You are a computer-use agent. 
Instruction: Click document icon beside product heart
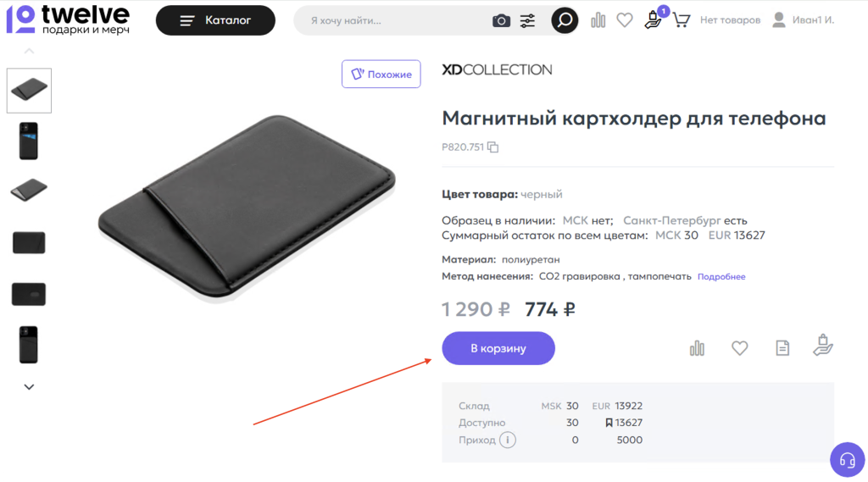click(782, 348)
